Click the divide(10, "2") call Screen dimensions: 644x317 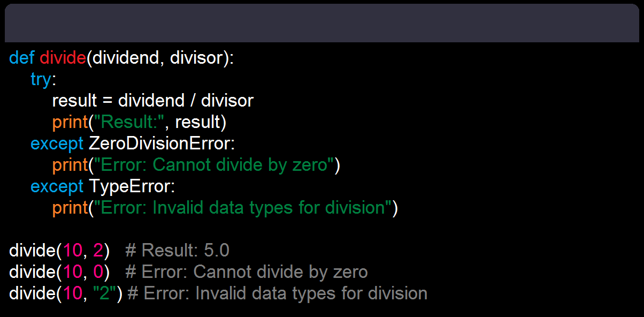(66, 293)
